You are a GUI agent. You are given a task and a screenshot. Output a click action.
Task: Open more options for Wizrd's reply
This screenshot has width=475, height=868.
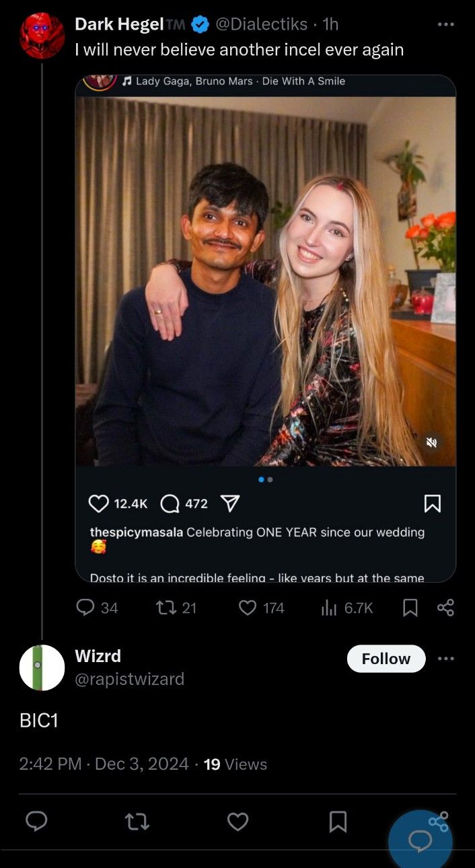(445, 658)
